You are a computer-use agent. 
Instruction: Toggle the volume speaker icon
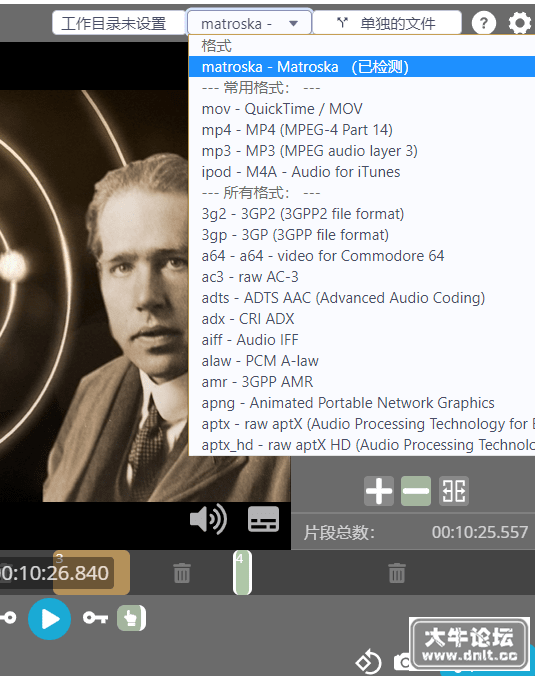click(208, 519)
